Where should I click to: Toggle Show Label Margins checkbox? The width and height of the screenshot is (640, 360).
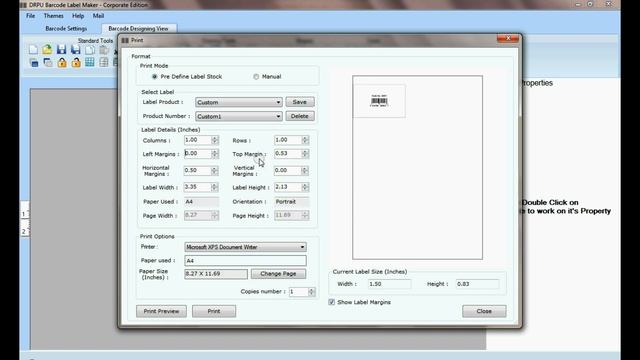(x=331, y=302)
